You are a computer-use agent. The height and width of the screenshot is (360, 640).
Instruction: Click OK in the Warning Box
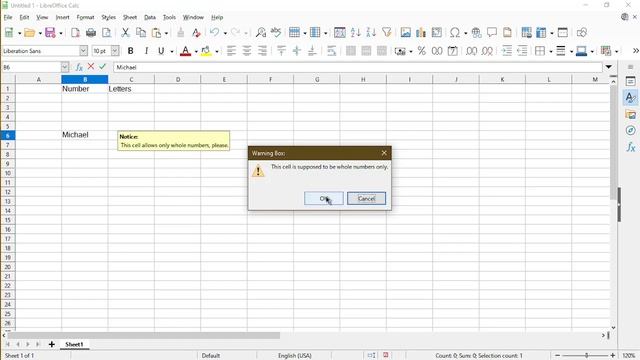point(324,199)
